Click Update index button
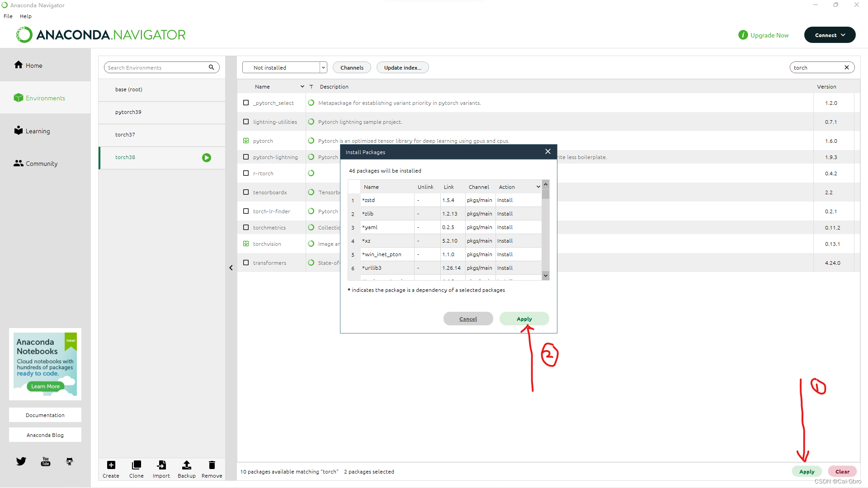Screen dimensions: 868x488 tap(402, 67)
